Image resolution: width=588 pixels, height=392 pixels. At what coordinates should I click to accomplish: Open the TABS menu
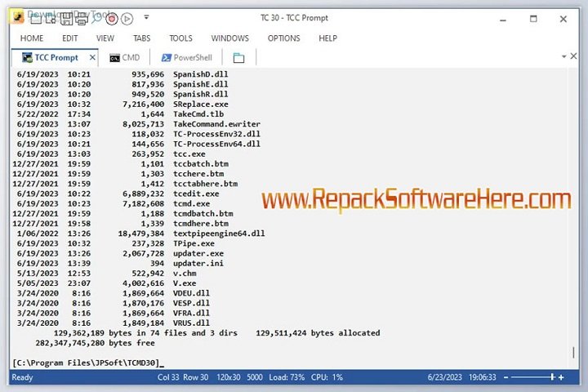[142, 38]
